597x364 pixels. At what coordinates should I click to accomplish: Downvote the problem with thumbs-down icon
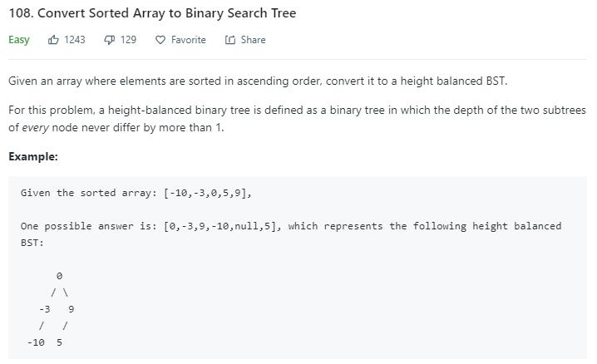(109, 40)
